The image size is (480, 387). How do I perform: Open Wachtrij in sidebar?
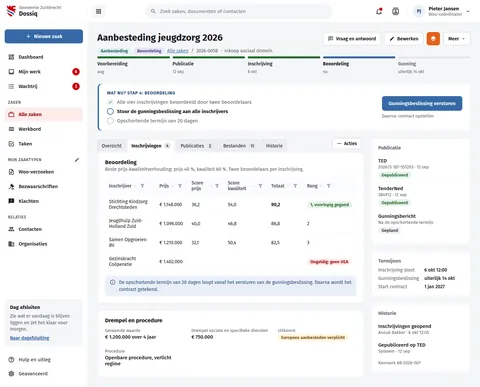tap(44, 86)
